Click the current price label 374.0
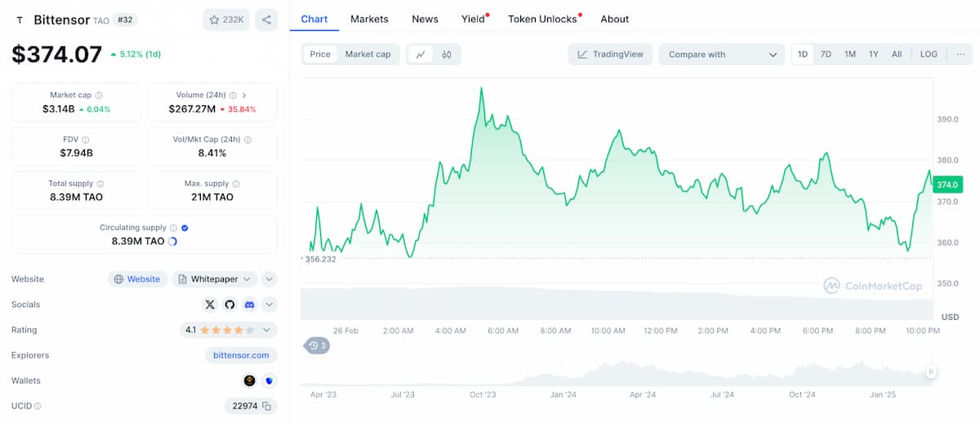Screen dimensions: 980x423 947,185
